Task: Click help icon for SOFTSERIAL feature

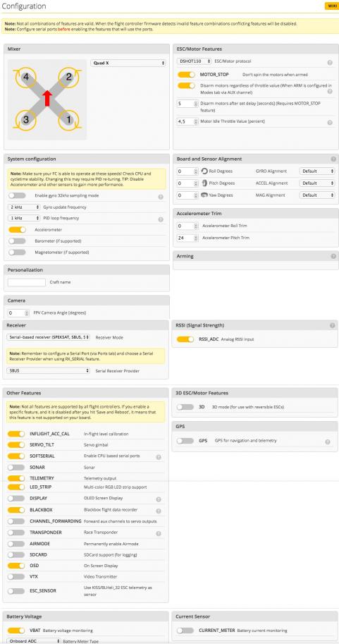Action: pyautogui.click(x=159, y=456)
